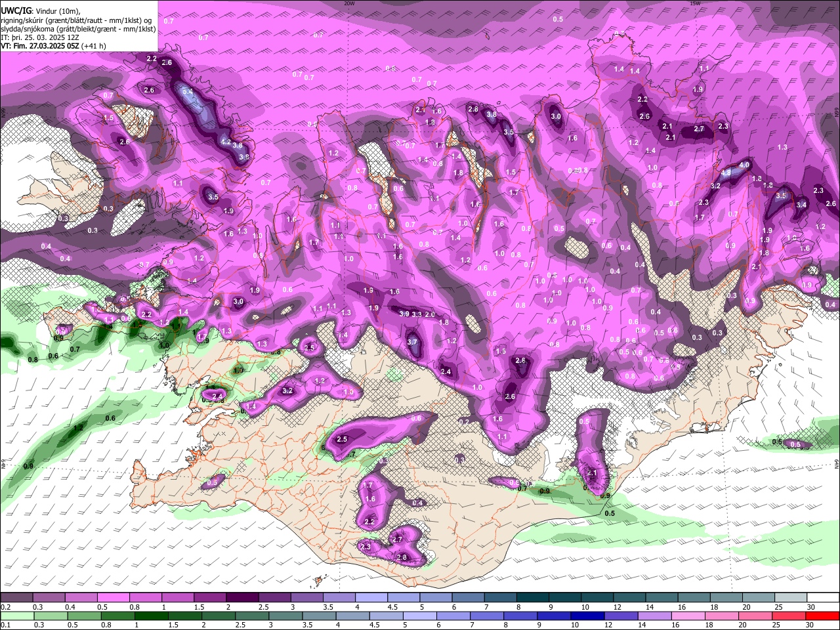Select the 3.7 value label on the map
840x630 pixels.
412,342
